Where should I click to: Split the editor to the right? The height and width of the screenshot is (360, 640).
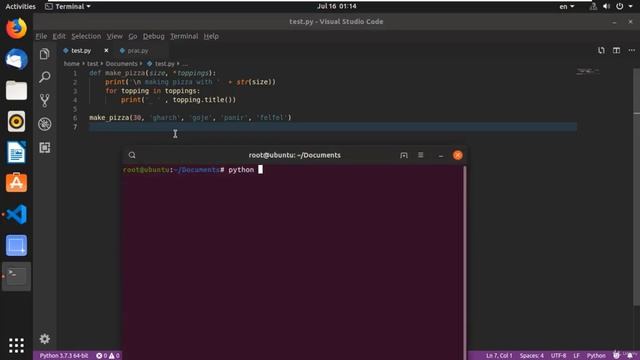(x=616, y=51)
